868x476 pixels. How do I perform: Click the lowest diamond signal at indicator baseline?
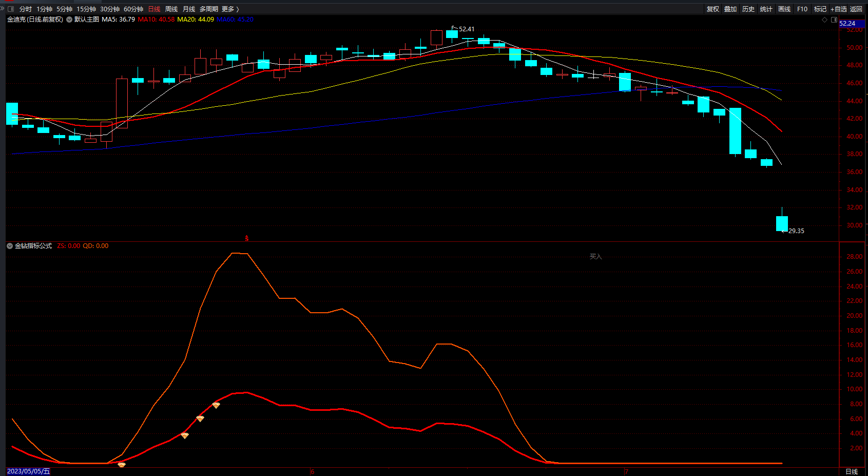tap(122, 465)
